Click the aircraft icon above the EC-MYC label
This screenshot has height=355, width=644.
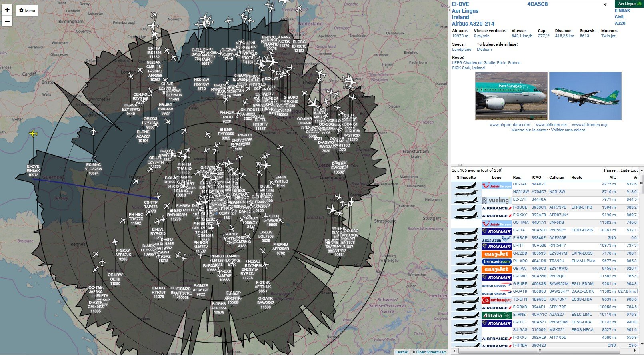coord(94,131)
